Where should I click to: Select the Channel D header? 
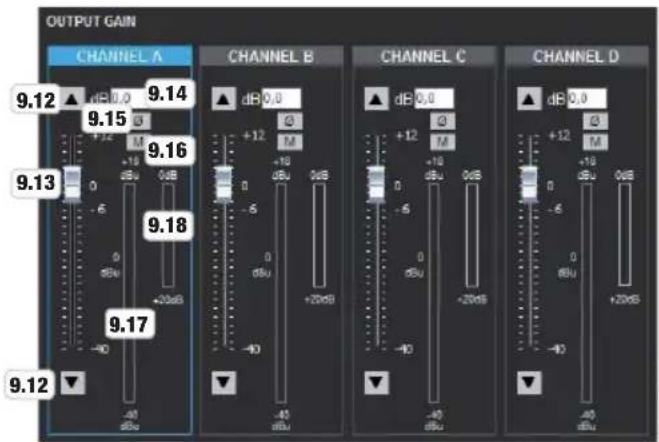[576, 56]
